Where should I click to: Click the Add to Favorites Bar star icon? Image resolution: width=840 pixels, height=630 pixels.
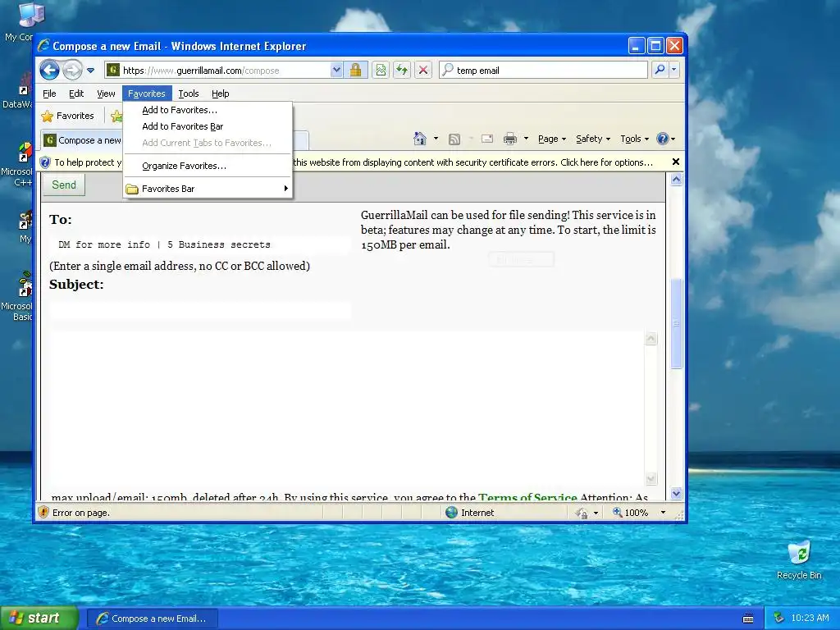pyautogui.click(x=116, y=116)
